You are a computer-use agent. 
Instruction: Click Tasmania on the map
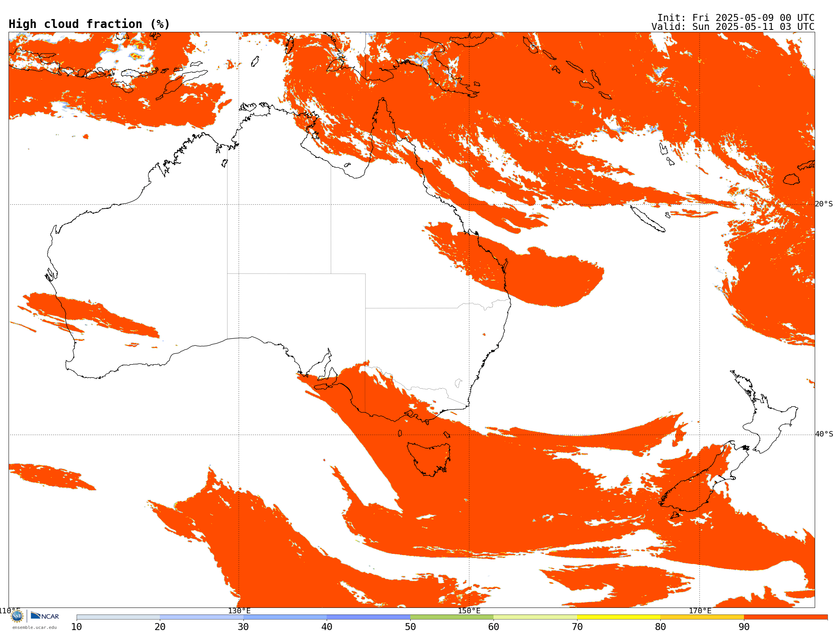[429, 459]
